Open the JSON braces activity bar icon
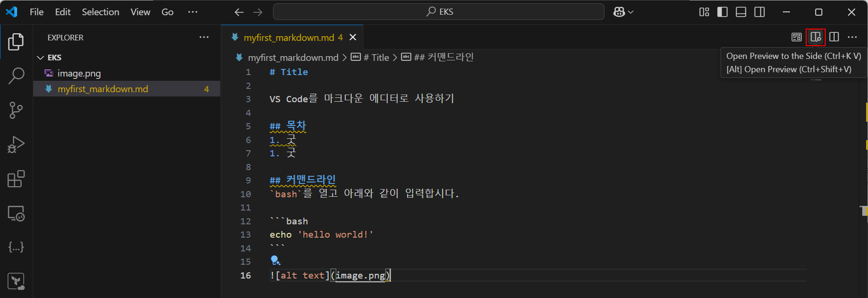This screenshot has width=868, height=298. (16, 247)
